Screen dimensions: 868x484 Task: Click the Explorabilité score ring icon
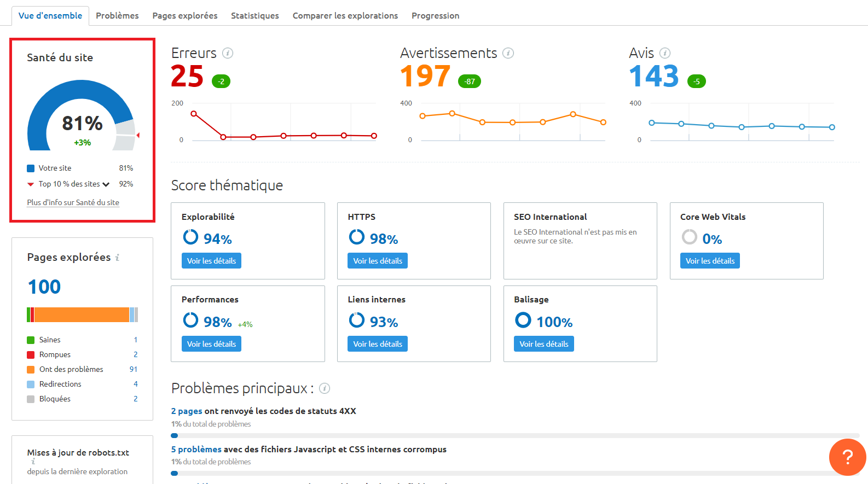[x=190, y=237]
